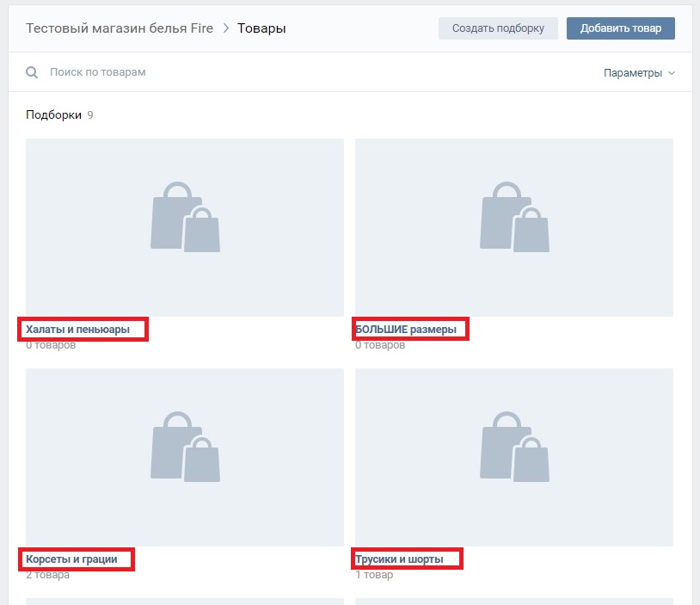Open the 'Трусики и шорты' collection link
The image size is (700, 605).
399,559
